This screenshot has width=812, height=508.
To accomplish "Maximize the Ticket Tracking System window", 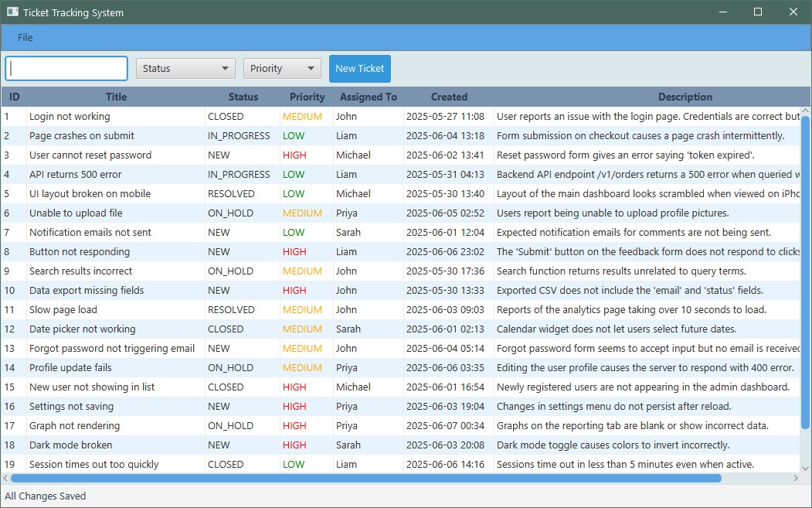I will point(758,12).
